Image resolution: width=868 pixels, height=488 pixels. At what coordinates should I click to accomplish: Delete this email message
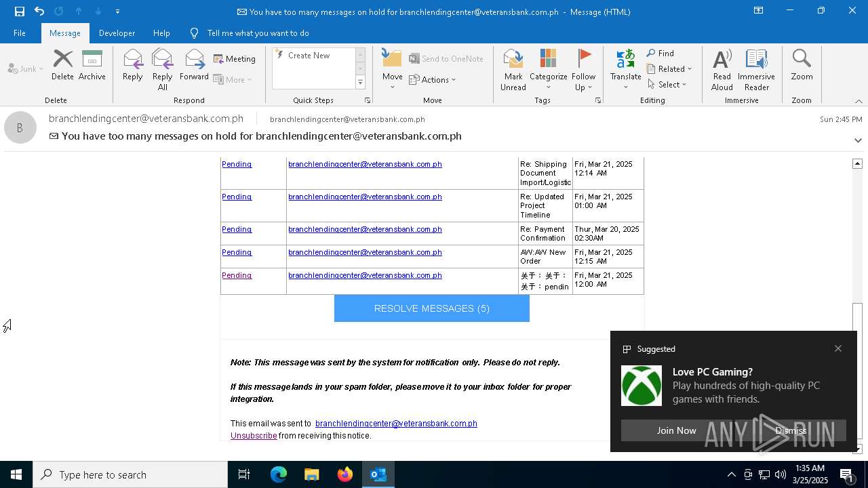62,65
